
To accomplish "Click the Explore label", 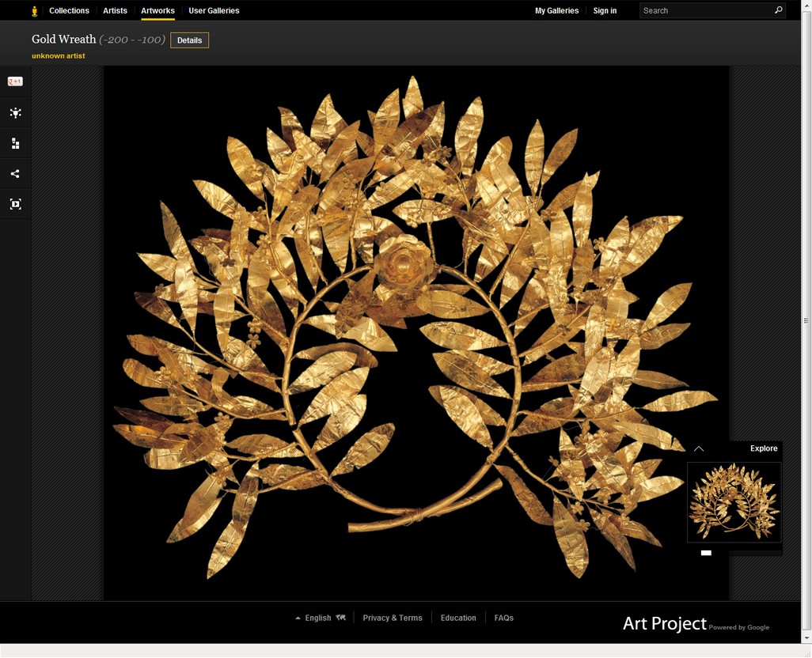I will tap(764, 448).
